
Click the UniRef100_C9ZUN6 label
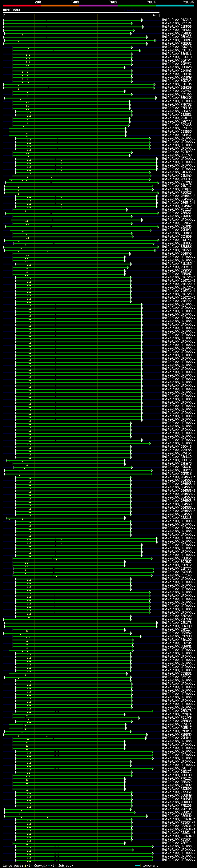pyautogui.click(x=177, y=226)
